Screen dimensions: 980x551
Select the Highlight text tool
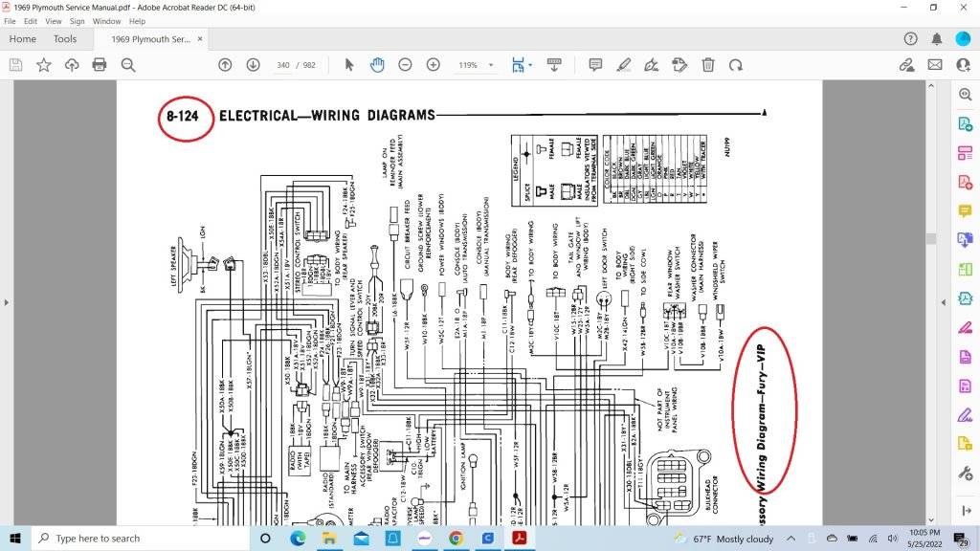[x=624, y=65]
